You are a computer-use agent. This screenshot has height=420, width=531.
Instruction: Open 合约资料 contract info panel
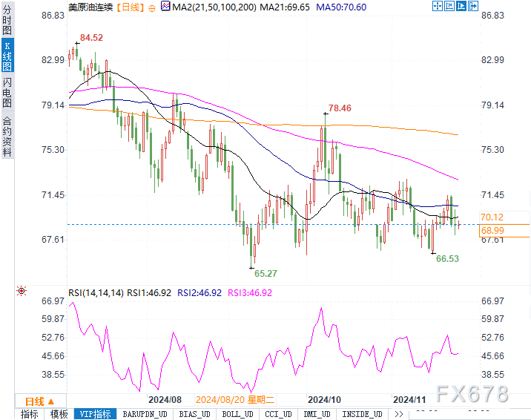[7, 137]
